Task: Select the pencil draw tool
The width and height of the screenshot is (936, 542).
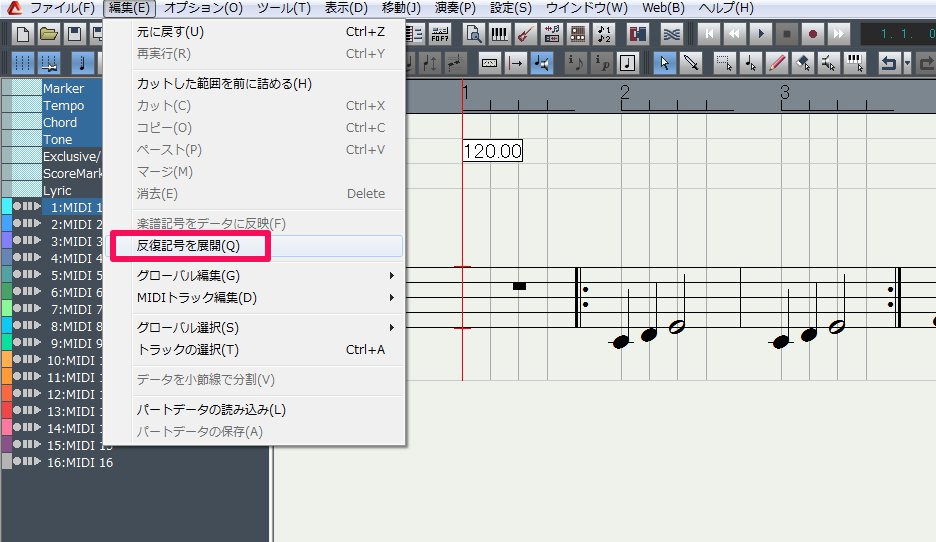Action: pos(777,63)
